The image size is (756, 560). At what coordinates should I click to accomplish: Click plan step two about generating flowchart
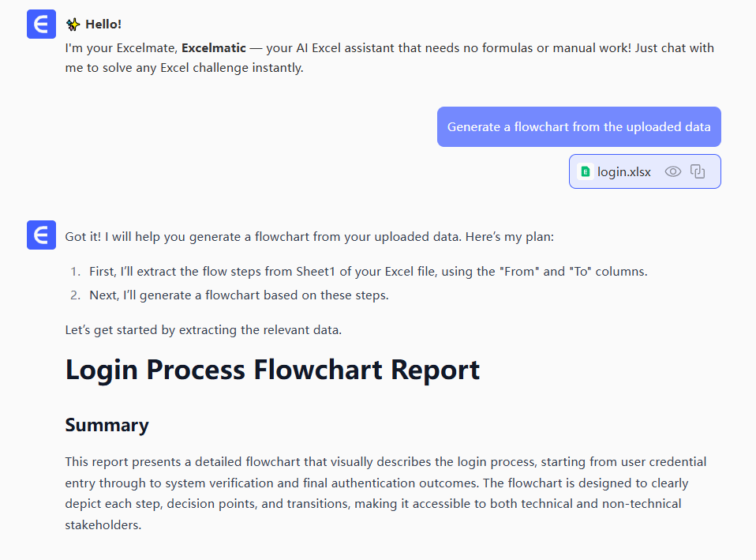coord(238,296)
